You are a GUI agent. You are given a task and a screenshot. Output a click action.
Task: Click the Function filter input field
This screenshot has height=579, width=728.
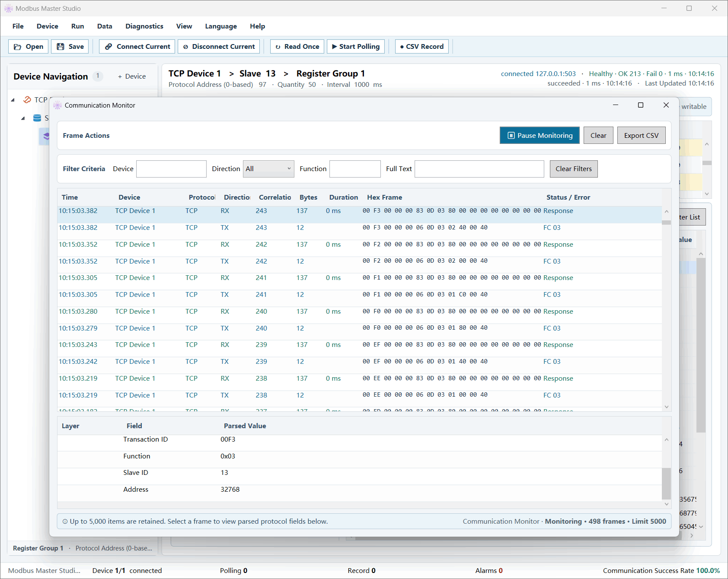click(x=355, y=169)
